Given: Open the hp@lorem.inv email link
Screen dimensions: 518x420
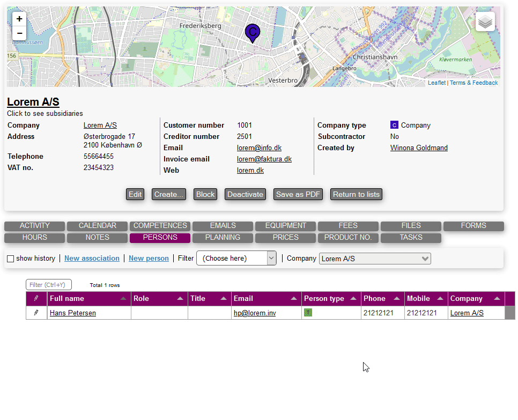Looking at the screenshot, I should pos(255,313).
